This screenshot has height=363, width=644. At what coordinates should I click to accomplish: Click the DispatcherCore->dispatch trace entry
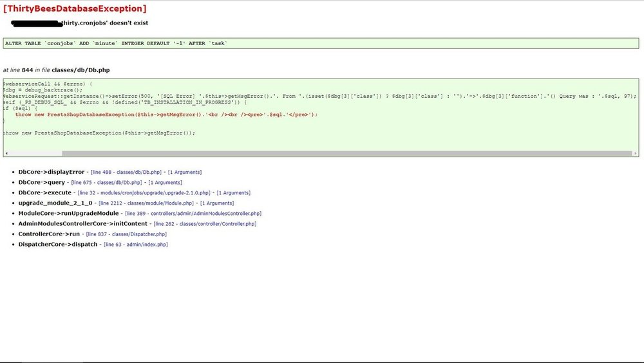58,244
